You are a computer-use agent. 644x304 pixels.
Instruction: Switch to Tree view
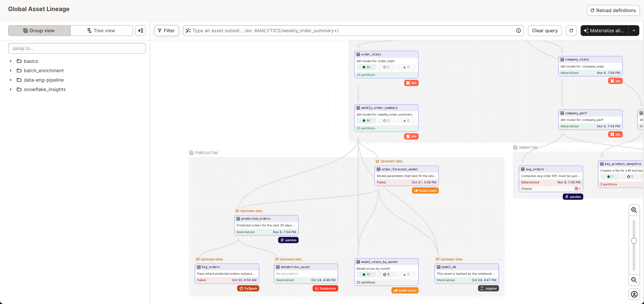point(102,31)
